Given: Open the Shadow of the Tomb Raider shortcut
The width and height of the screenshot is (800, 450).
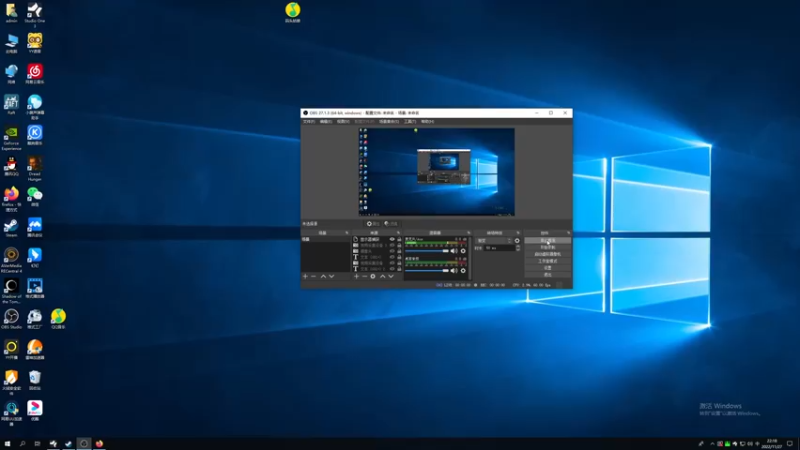Looking at the screenshot, I should pos(11,291).
